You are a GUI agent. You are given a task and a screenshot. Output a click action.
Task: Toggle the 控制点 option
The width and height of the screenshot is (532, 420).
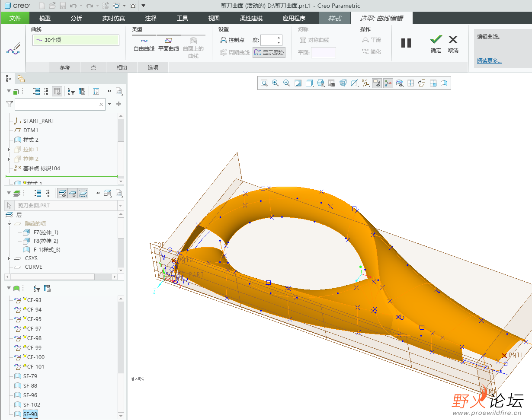(233, 40)
